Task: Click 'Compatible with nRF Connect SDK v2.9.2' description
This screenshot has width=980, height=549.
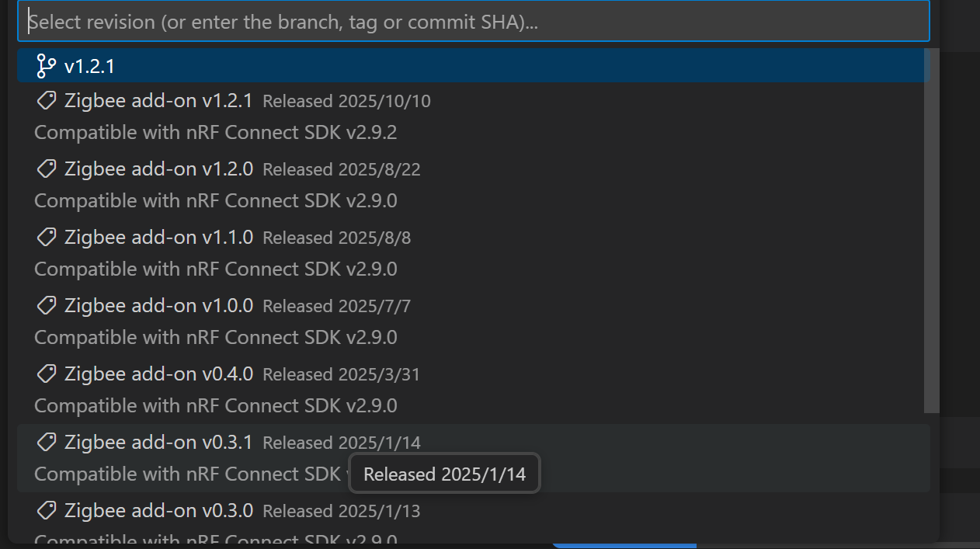Action: [x=215, y=133]
